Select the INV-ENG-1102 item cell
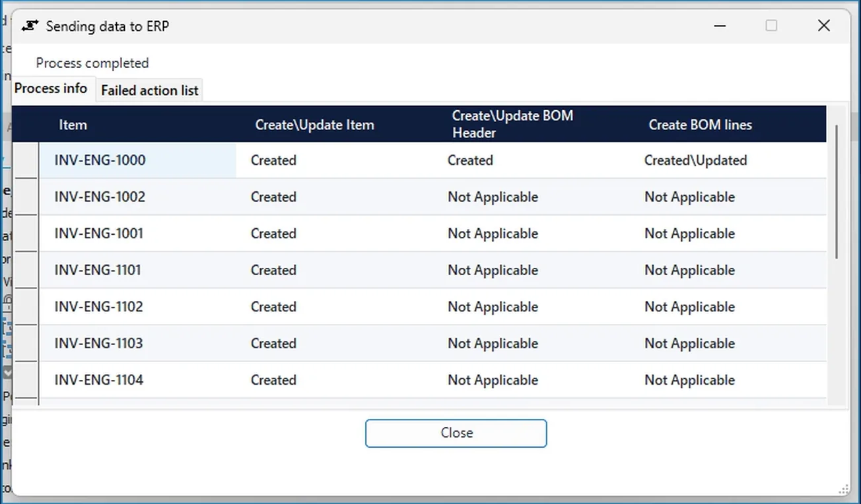 137,307
